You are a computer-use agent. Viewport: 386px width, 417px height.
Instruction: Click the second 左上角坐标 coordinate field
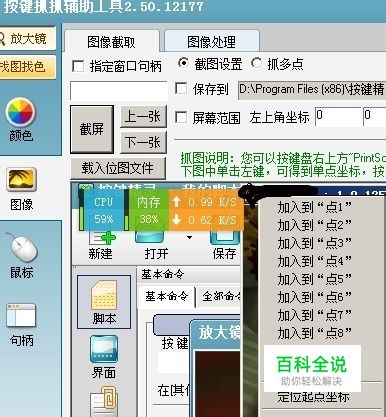[374, 116]
